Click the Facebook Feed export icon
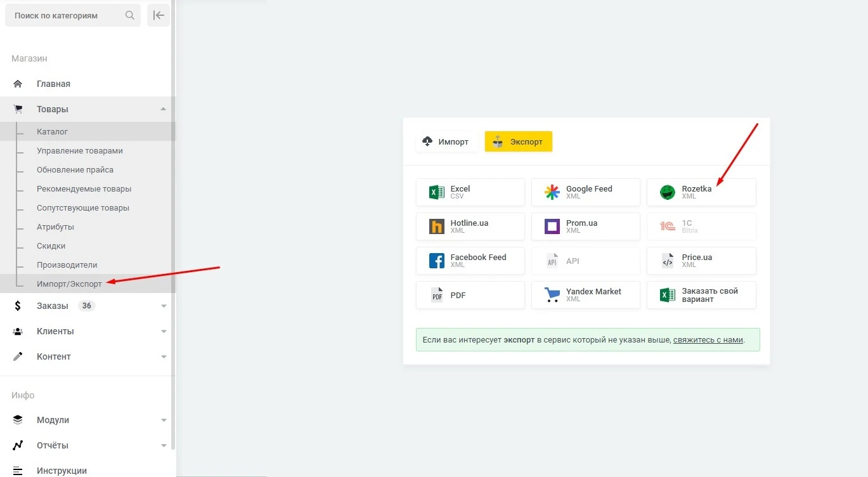 point(436,261)
